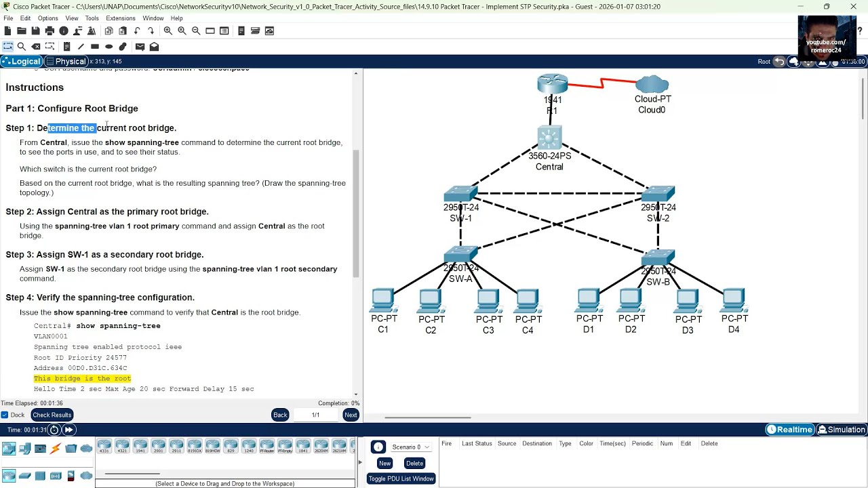Click the Back button in instructions
Viewport: 868px width, 488px height.
point(280,415)
